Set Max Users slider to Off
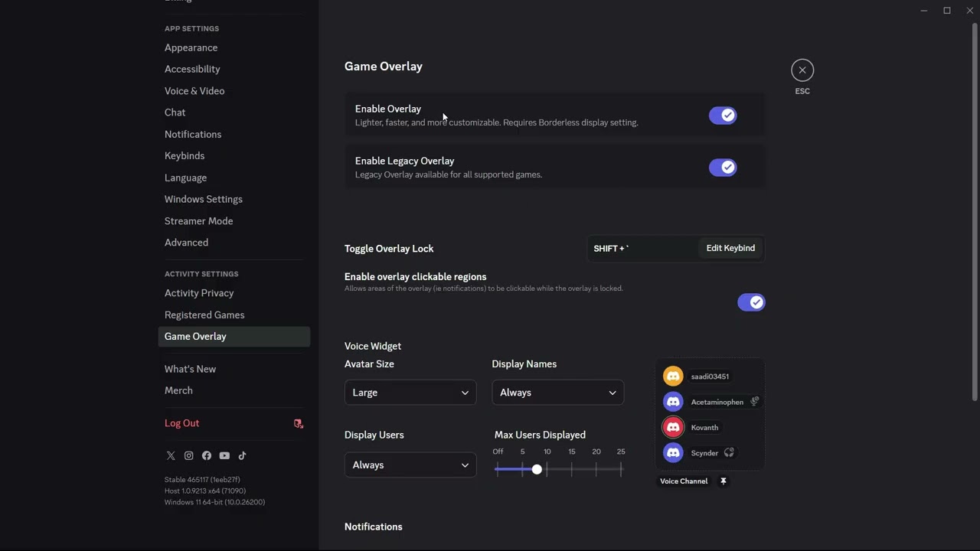Image resolution: width=980 pixels, height=551 pixels. click(x=498, y=469)
